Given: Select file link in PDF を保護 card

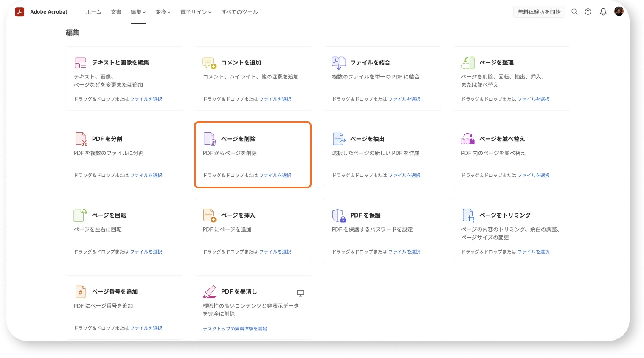Looking at the screenshot, I should [404, 252].
